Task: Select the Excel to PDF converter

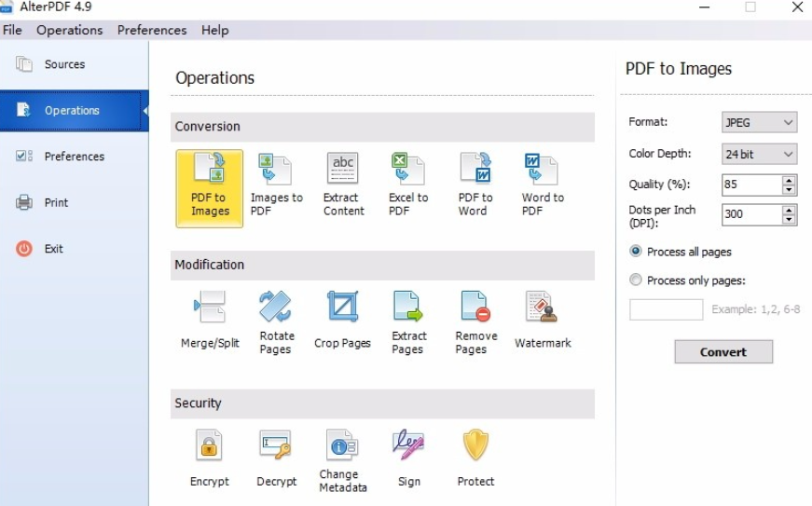Action: [x=408, y=185]
